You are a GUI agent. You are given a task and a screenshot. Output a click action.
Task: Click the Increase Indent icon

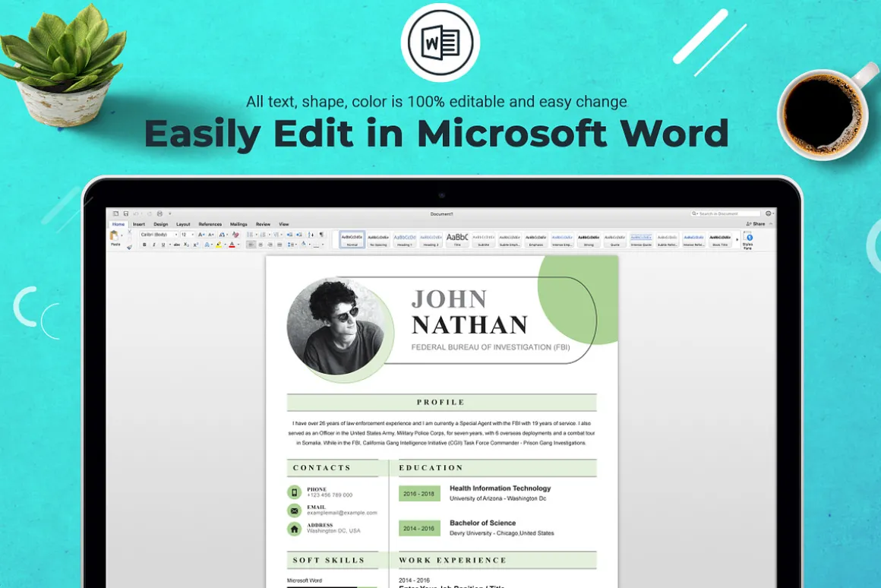[299, 235]
